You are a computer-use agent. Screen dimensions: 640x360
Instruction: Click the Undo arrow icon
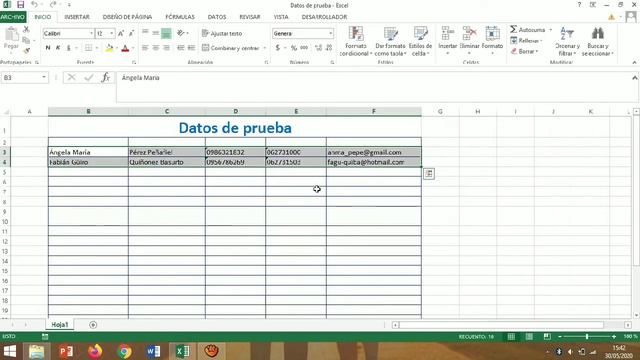pyautogui.click(x=34, y=5)
